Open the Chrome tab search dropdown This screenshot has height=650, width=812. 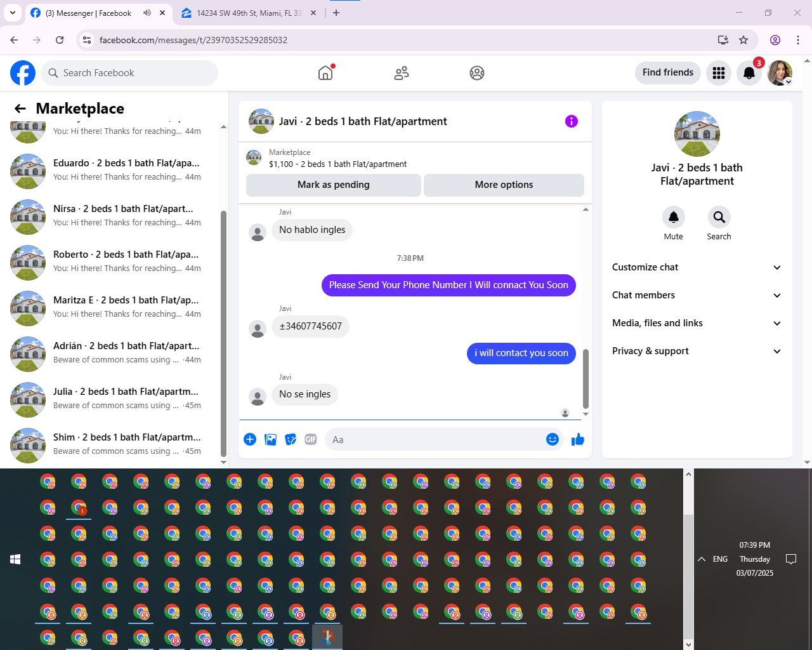click(x=13, y=13)
